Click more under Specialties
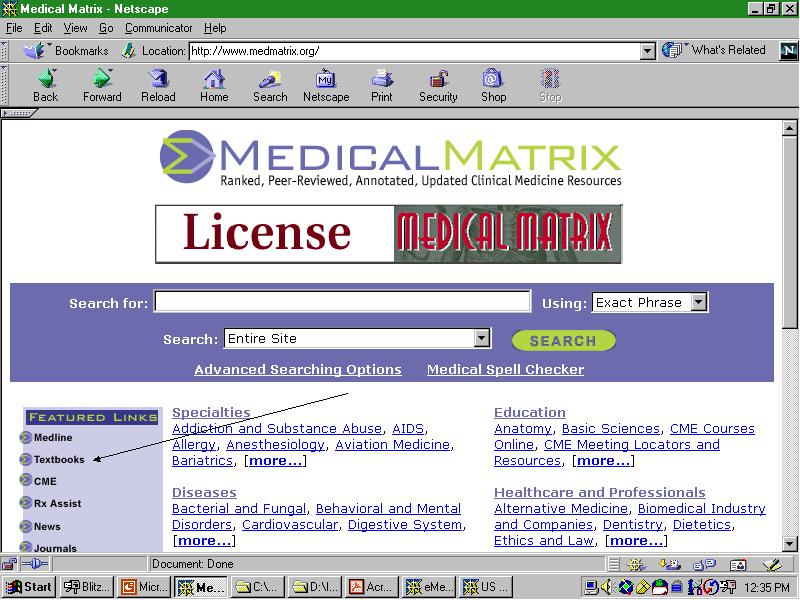Image resolution: width=800 pixels, height=600 pixels. coord(275,461)
